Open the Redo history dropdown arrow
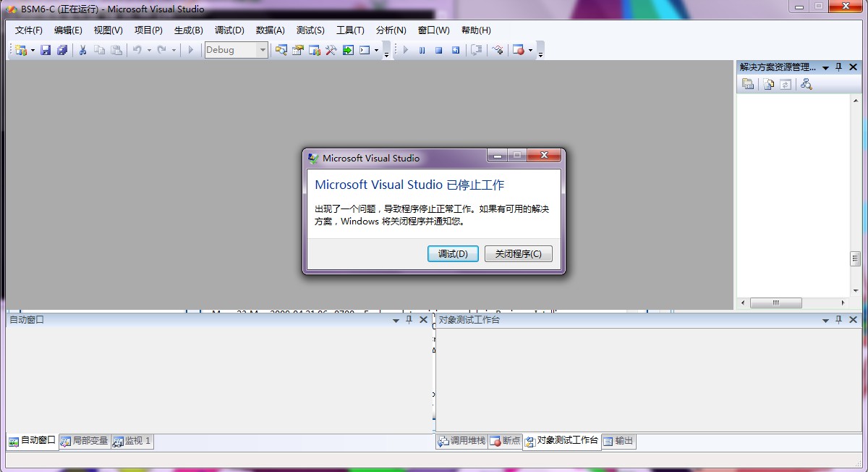The image size is (868, 472). pyautogui.click(x=174, y=50)
